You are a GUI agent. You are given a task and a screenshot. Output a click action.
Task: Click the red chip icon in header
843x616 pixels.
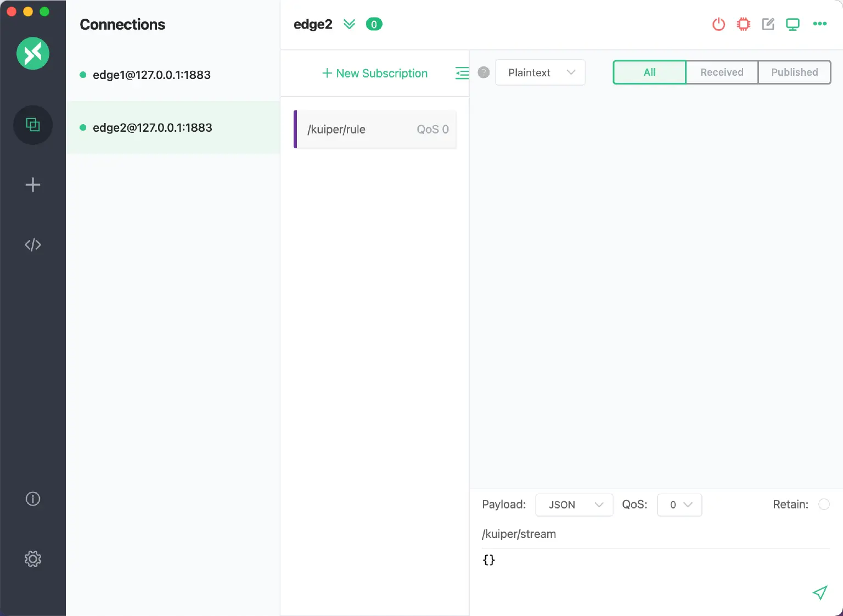pyautogui.click(x=743, y=24)
